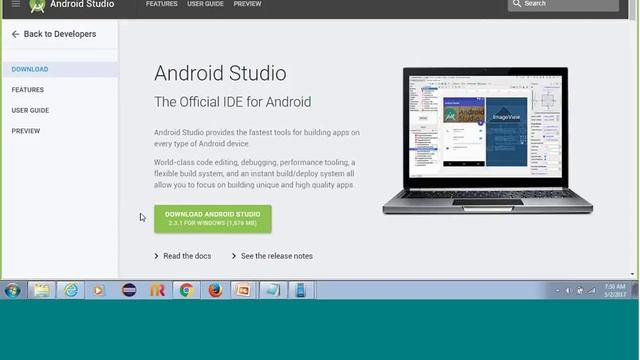Viewport: 640px width, 360px height.
Task: Select USER GUIDE in the top navigation
Action: (x=205, y=4)
